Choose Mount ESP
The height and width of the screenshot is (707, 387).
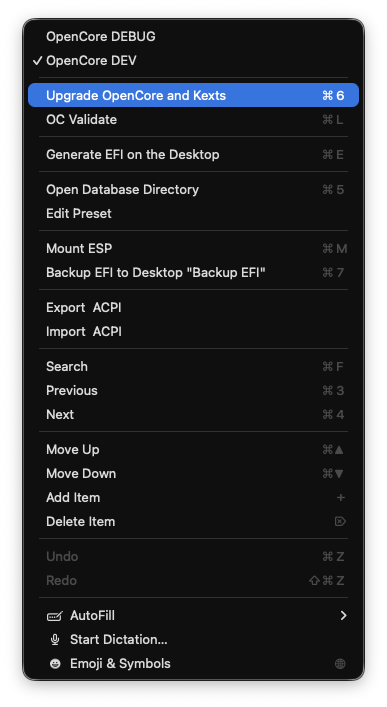point(194,248)
